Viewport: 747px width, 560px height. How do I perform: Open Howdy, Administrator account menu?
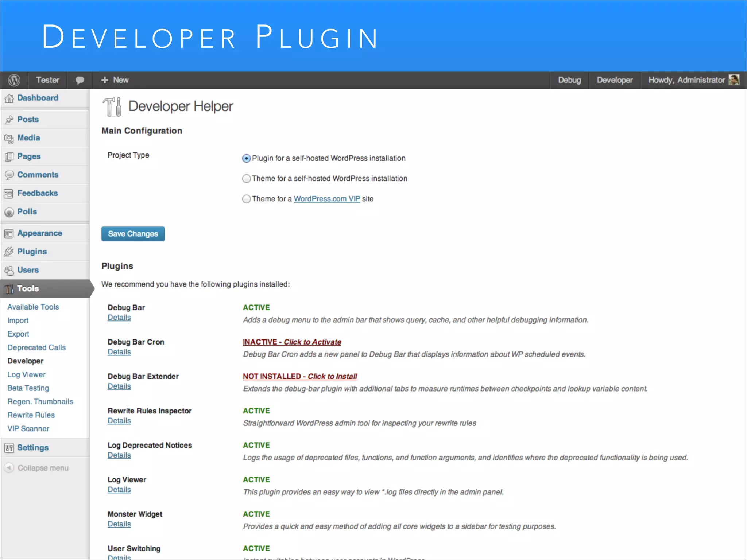(694, 80)
